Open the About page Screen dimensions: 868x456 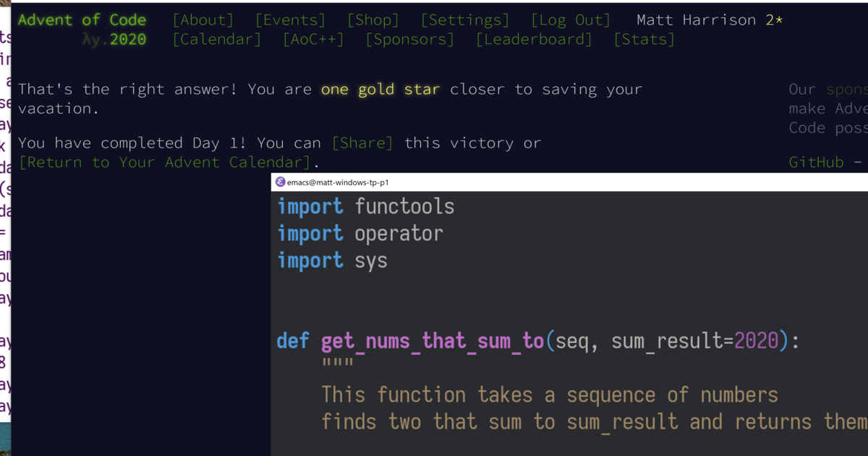coord(203,20)
